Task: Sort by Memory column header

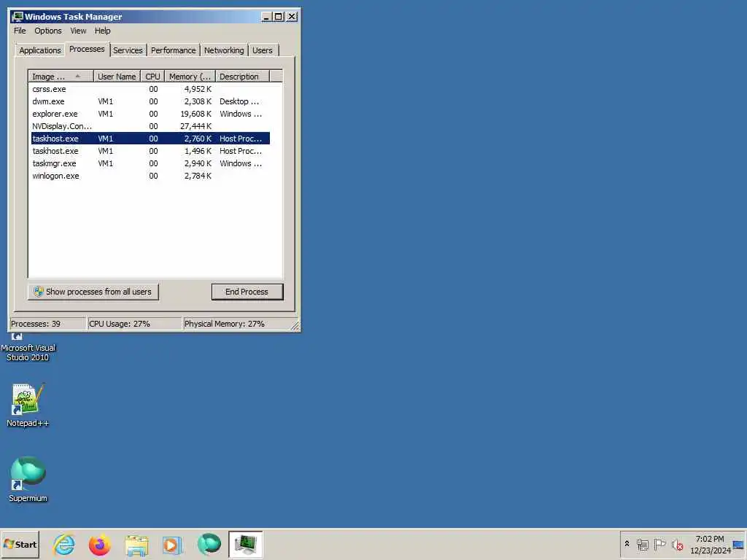Action: (190, 76)
